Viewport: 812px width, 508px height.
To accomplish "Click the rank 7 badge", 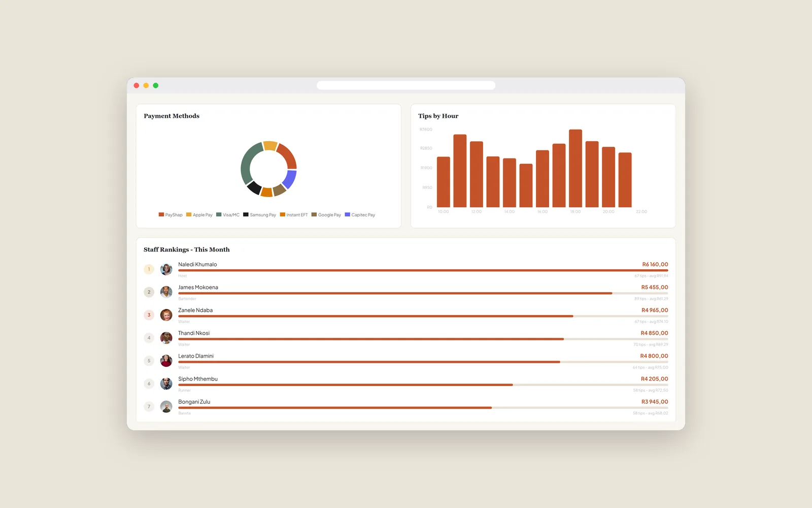I will pos(149,406).
